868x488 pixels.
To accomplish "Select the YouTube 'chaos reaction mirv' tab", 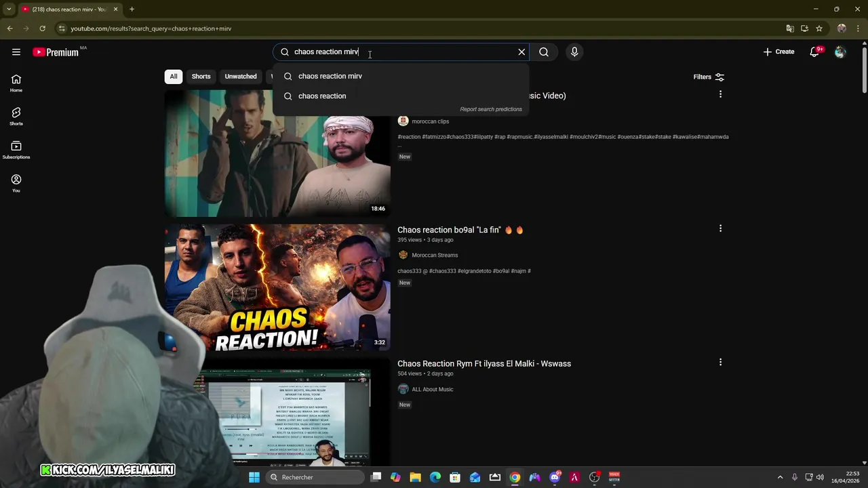I will point(69,9).
